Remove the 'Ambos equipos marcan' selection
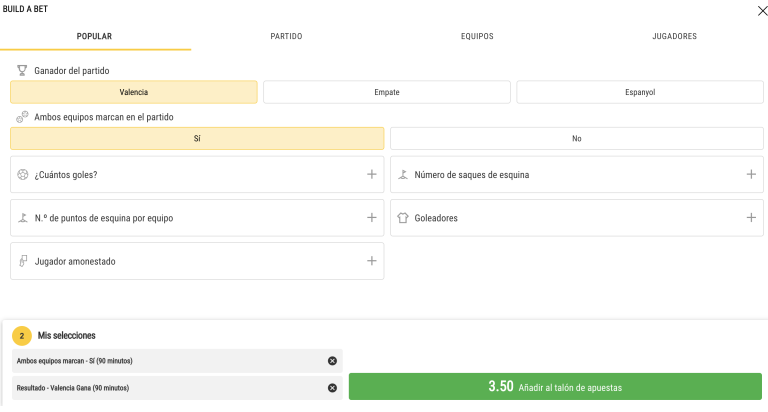This screenshot has height=412, width=768. coord(332,361)
